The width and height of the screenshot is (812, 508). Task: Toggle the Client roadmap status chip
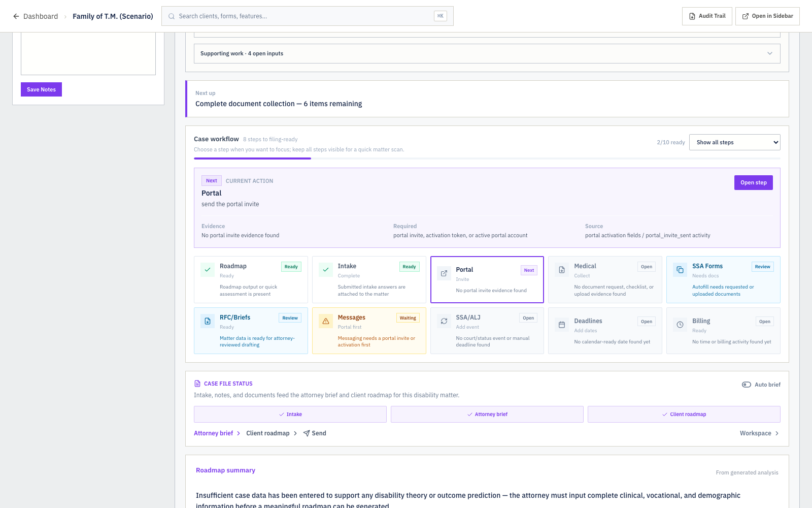[684, 415]
